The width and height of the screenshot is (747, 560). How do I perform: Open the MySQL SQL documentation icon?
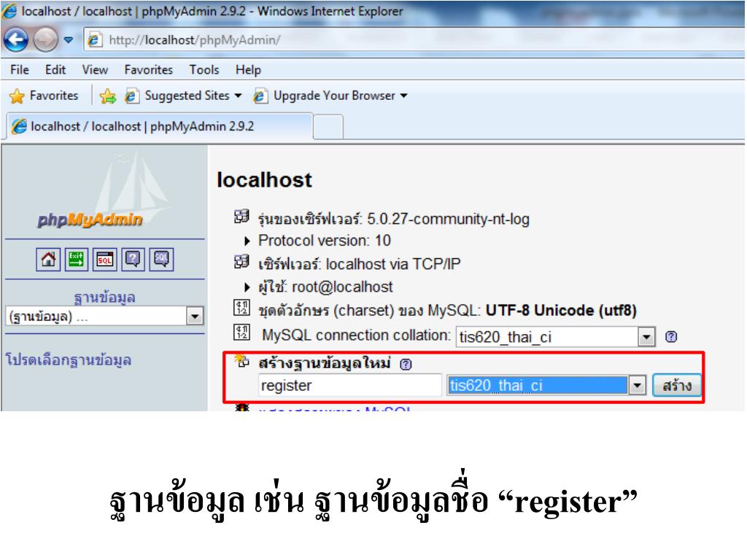161,260
